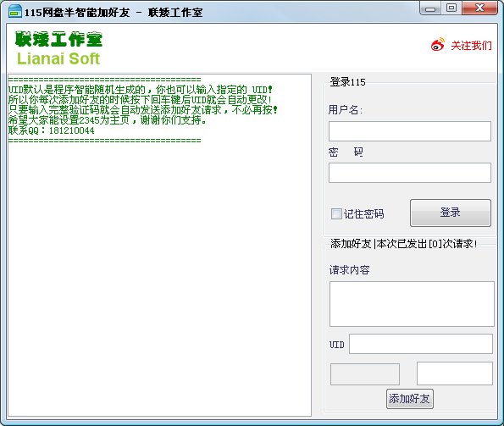Focus the UID input field
The width and height of the screenshot is (504, 426).
pos(421,344)
